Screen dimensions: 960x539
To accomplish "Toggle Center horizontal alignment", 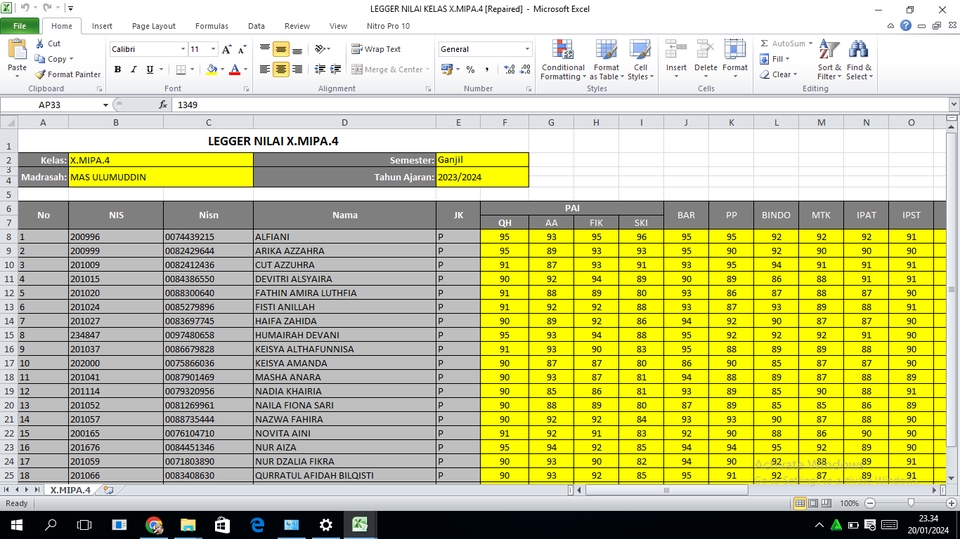I will coord(280,69).
